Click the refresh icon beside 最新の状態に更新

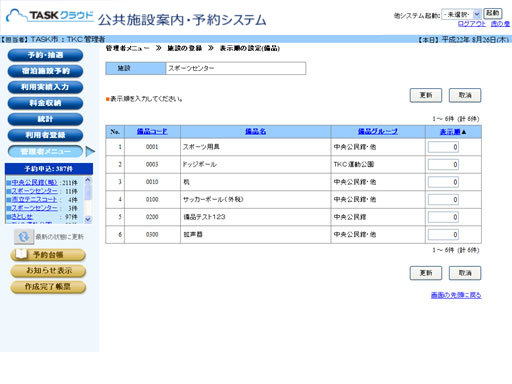pos(24,237)
